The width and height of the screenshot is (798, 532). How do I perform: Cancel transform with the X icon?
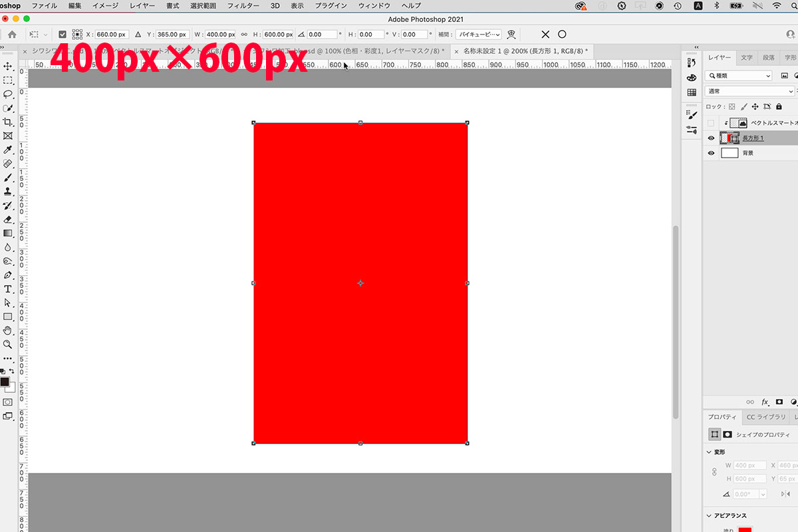545,35
